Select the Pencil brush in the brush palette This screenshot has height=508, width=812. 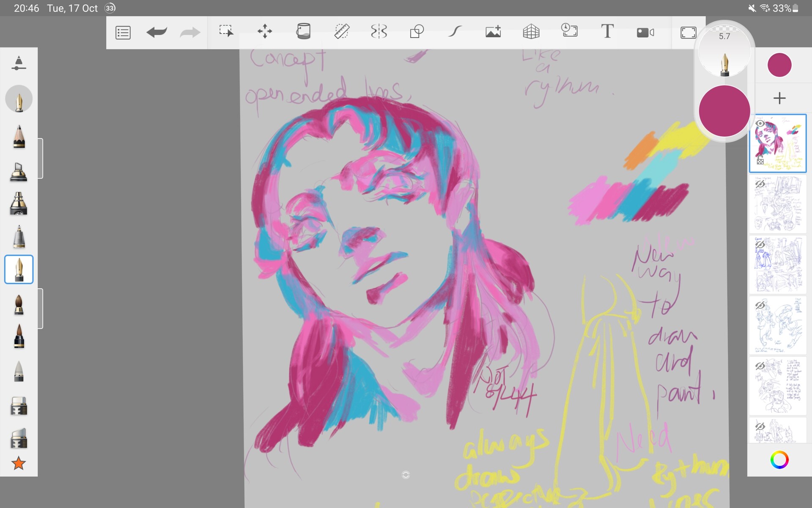tap(19, 136)
